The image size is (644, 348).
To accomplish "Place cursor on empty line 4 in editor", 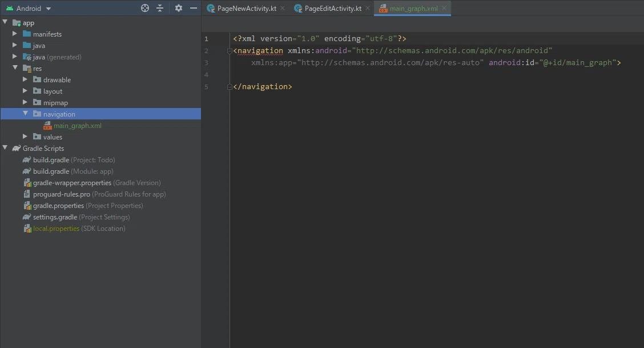I will pos(437,75).
